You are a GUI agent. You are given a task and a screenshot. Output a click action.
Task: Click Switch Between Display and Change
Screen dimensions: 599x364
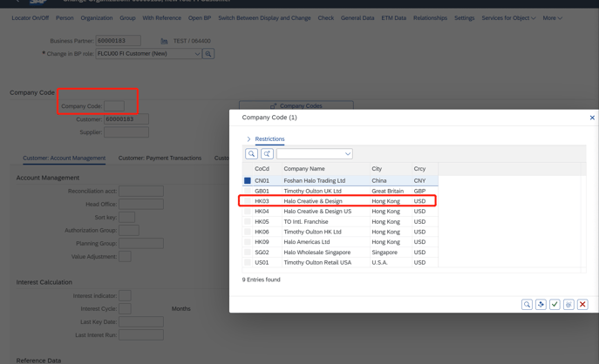(264, 17)
